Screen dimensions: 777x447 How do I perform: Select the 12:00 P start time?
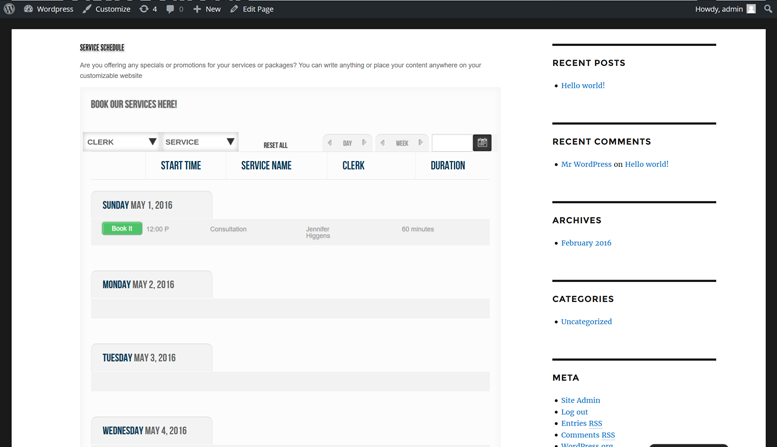click(x=158, y=229)
